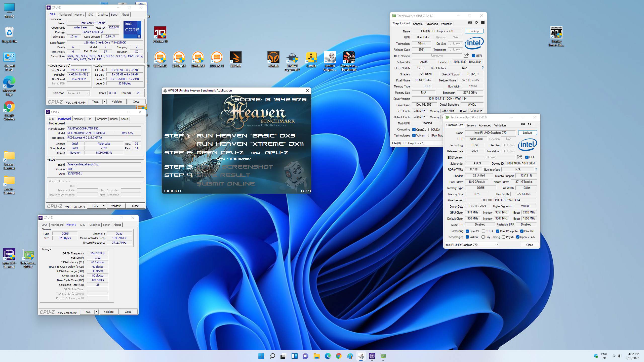Screen dimensions: 644x362
Task: Toggle DirectML checkbox in front GPU-Z
Action: point(522,231)
